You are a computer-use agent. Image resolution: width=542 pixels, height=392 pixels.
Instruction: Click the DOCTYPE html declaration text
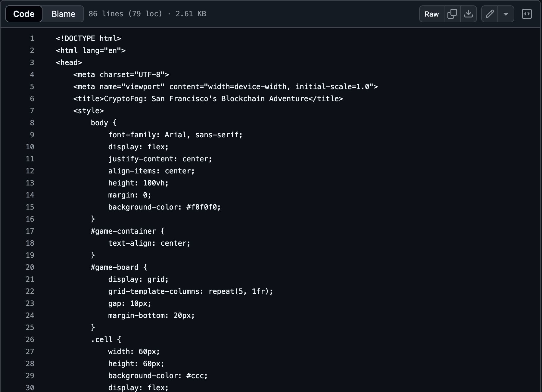tap(89, 39)
